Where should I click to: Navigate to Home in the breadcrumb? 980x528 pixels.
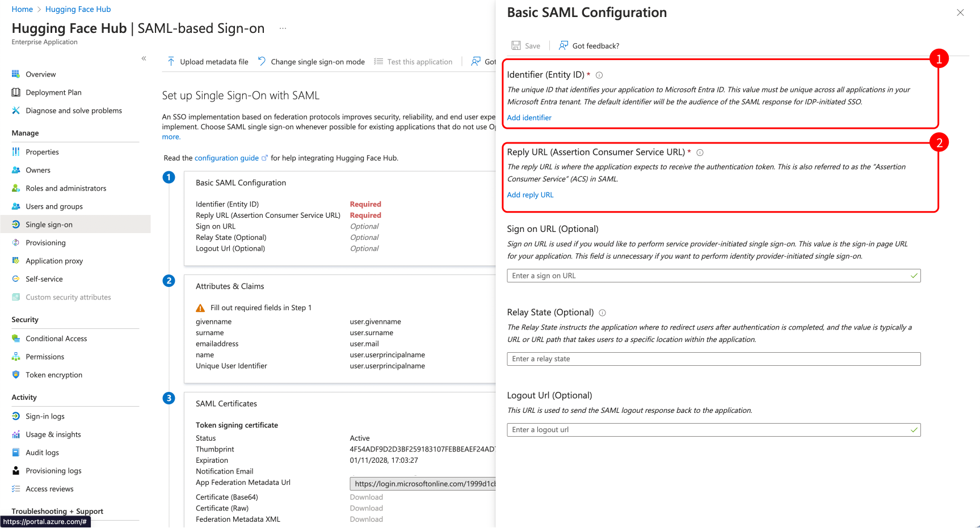22,9
